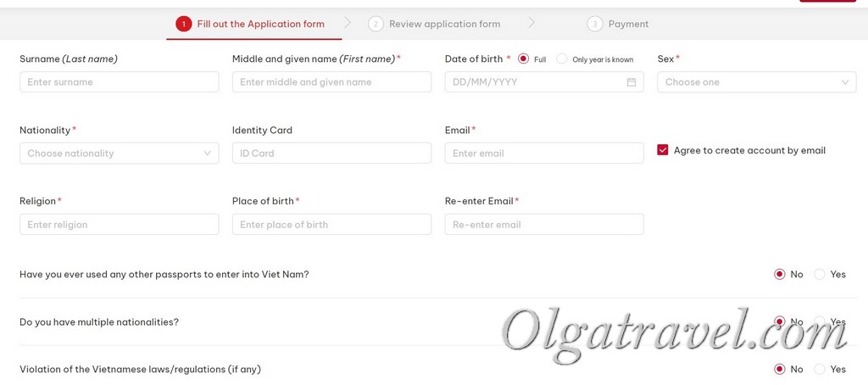Click the Enter email field
868x385 pixels.
click(543, 153)
